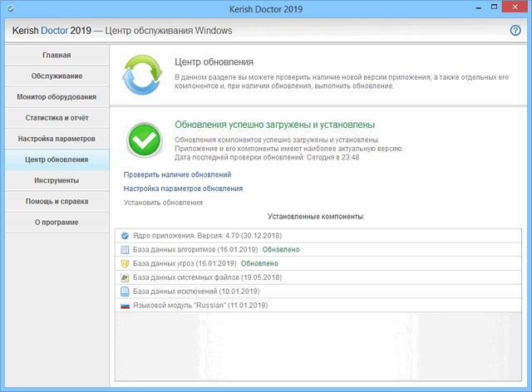Open Монитор оборудования section

56,97
